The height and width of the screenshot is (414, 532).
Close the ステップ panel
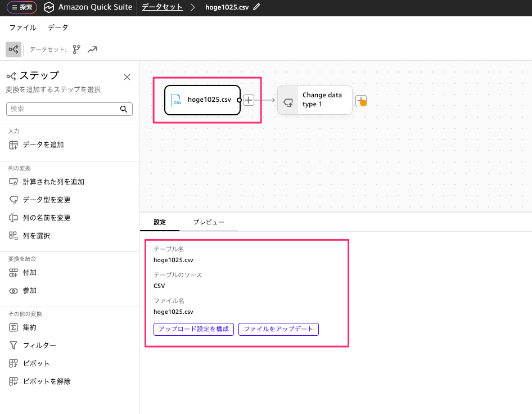127,77
